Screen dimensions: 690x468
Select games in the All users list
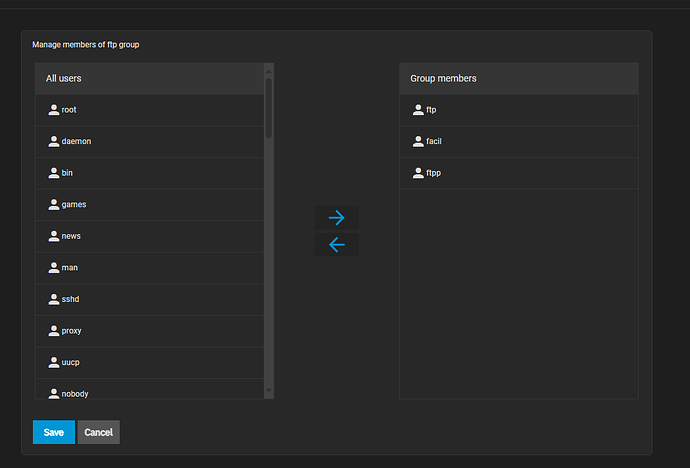click(x=150, y=205)
